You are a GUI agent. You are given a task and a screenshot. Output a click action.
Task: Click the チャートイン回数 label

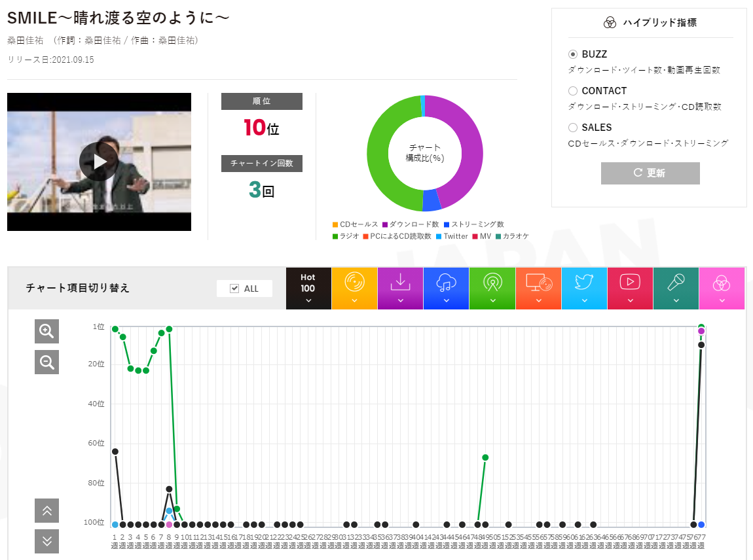262,163
